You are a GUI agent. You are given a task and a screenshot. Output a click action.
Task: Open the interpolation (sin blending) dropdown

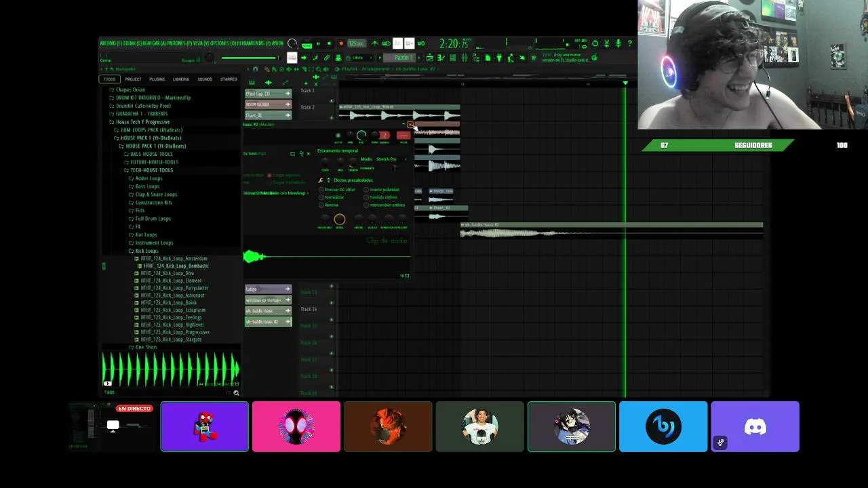click(275, 193)
